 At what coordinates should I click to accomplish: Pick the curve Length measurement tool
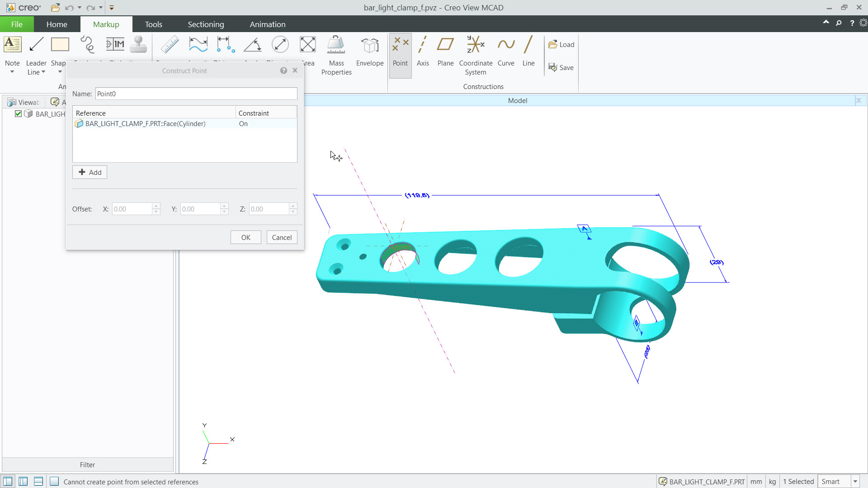pos(198,45)
